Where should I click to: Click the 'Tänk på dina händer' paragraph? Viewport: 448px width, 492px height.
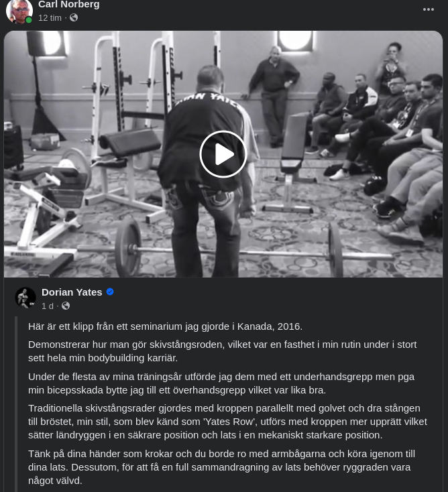pos(221,467)
